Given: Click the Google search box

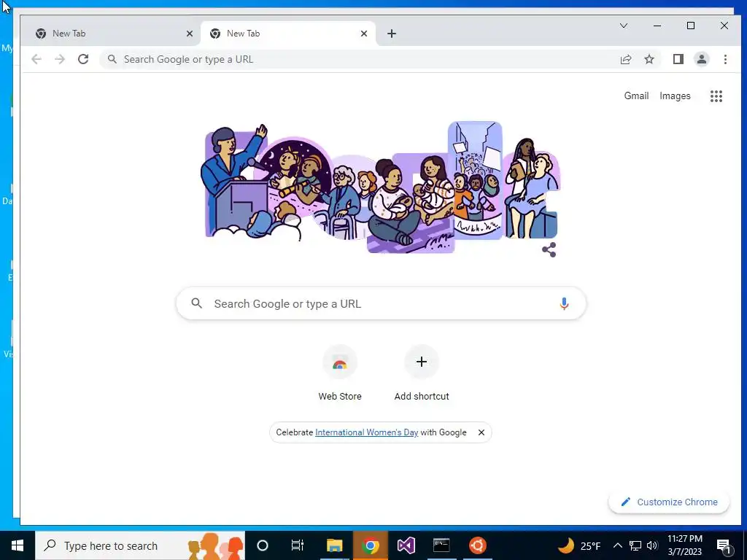Looking at the screenshot, I should (381, 303).
